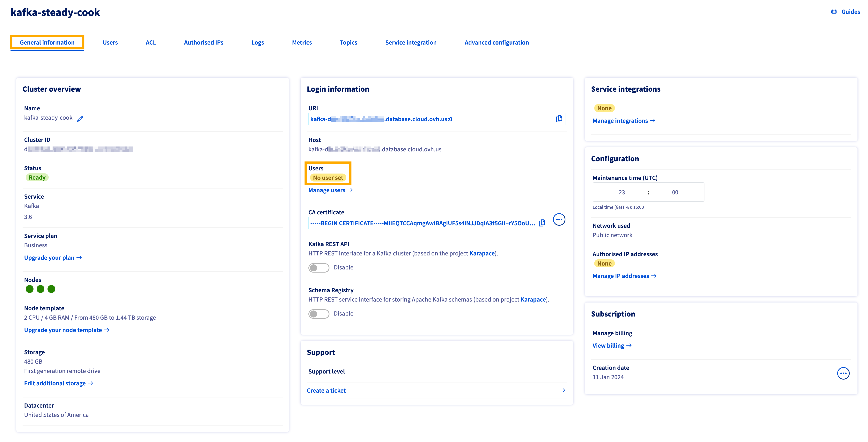Viewport: 868px width, 442px height.
Task: Open Edit additional storage
Action: (55, 383)
